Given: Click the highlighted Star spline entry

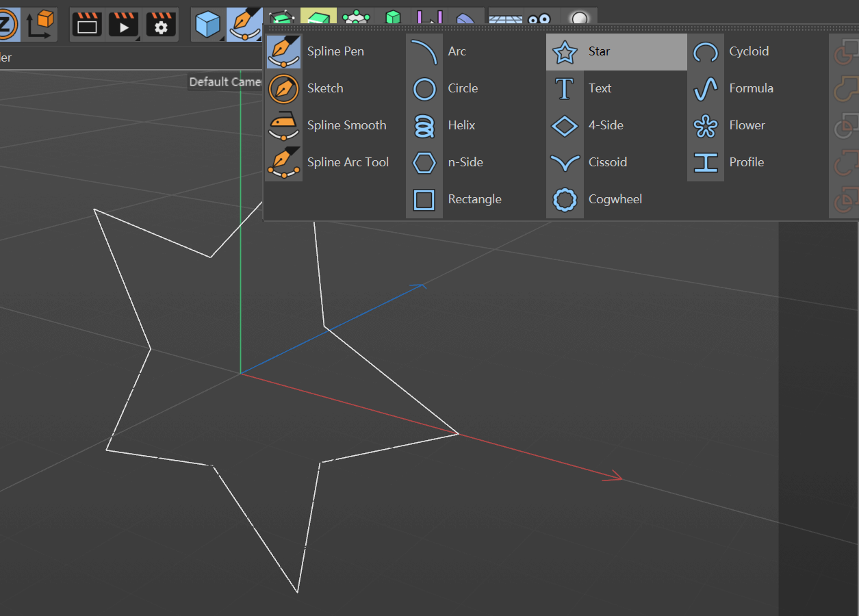Looking at the screenshot, I should [x=616, y=51].
